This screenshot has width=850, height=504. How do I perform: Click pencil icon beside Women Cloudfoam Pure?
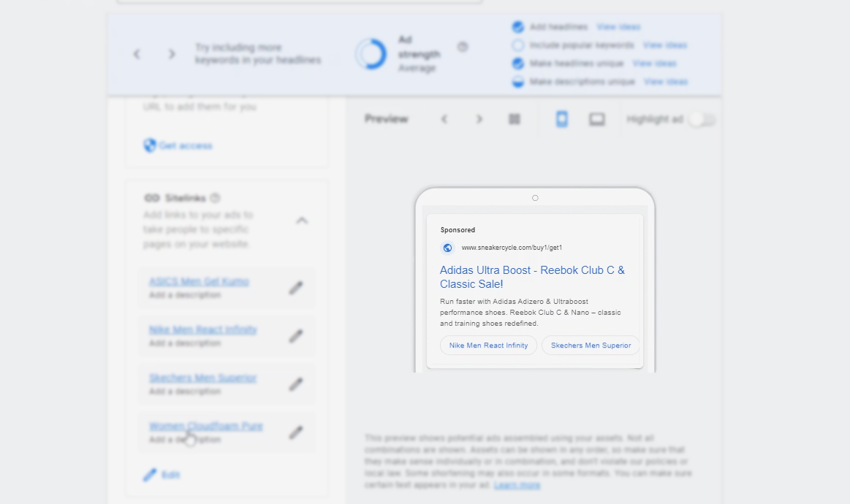coord(295,432)
